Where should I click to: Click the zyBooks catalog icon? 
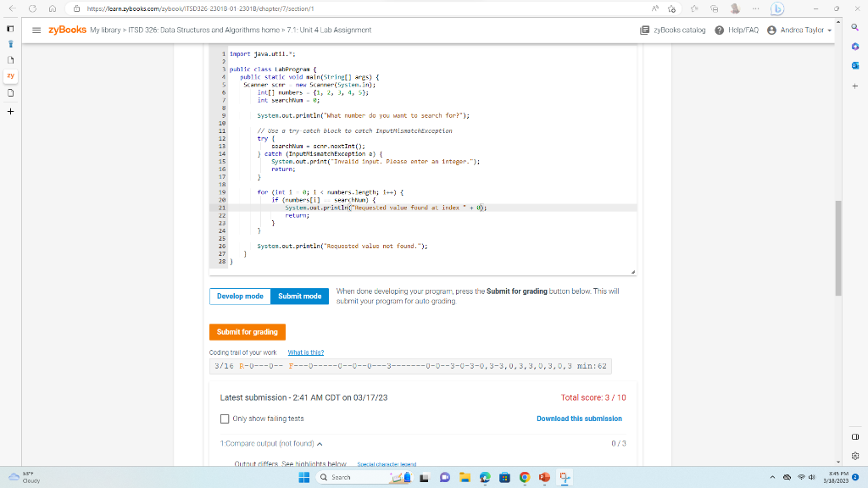[644, 28]
